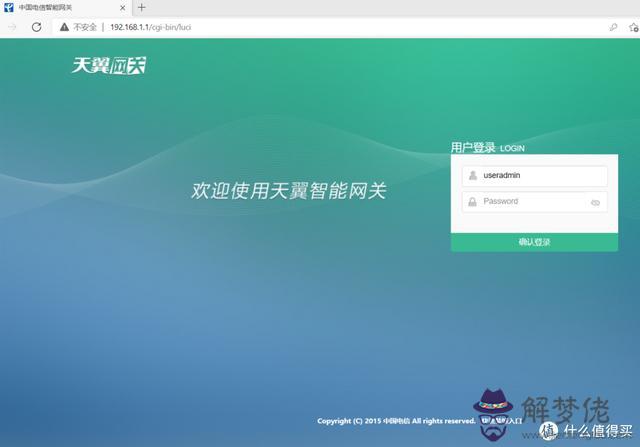Screen dimensions: 640x447
Task: Open a new browser tab
Action: pos(142,8)
